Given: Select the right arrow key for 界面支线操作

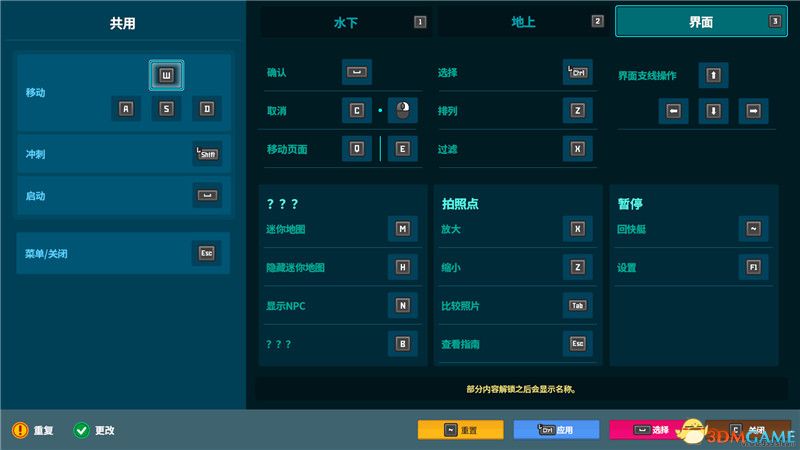Looking at the screenshot, I should click(754, 111).
